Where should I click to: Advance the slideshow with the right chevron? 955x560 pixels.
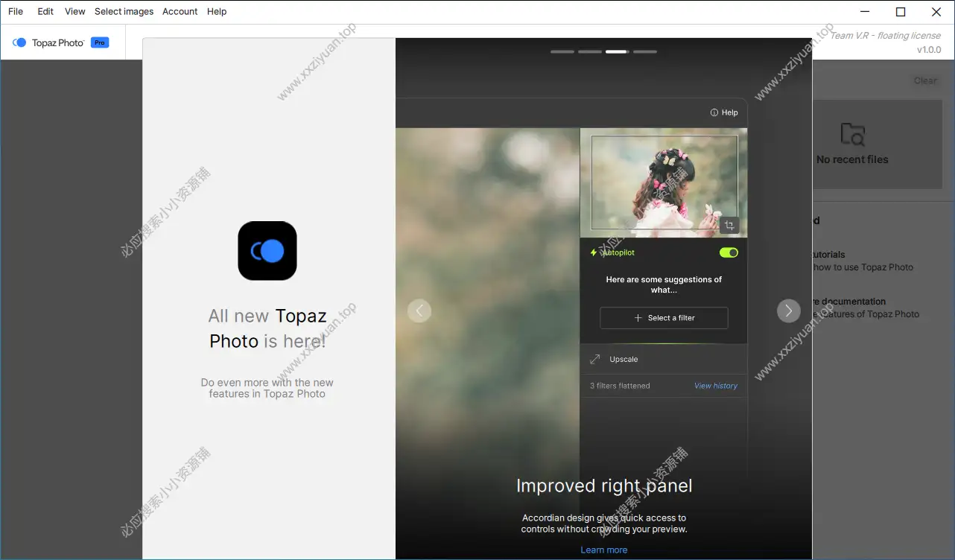click(788, 311)
